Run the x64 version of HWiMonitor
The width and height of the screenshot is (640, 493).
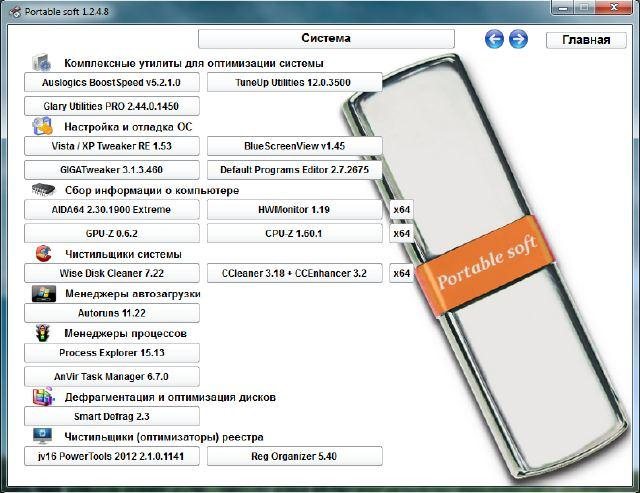tap(401, 210)
